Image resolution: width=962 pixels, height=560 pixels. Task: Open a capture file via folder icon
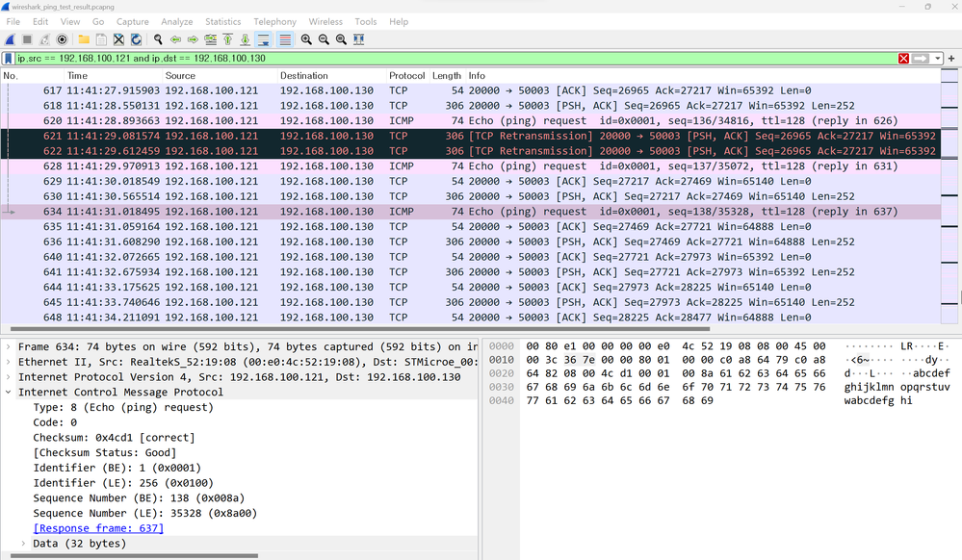[84, 39]
